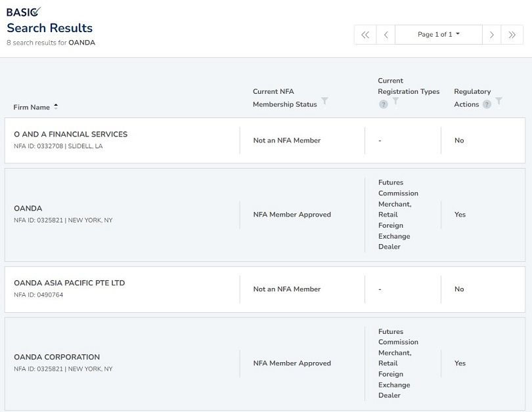Screen dimensions: 532x412
Task: Go to next page arrow
Action: tap(492, 35)
